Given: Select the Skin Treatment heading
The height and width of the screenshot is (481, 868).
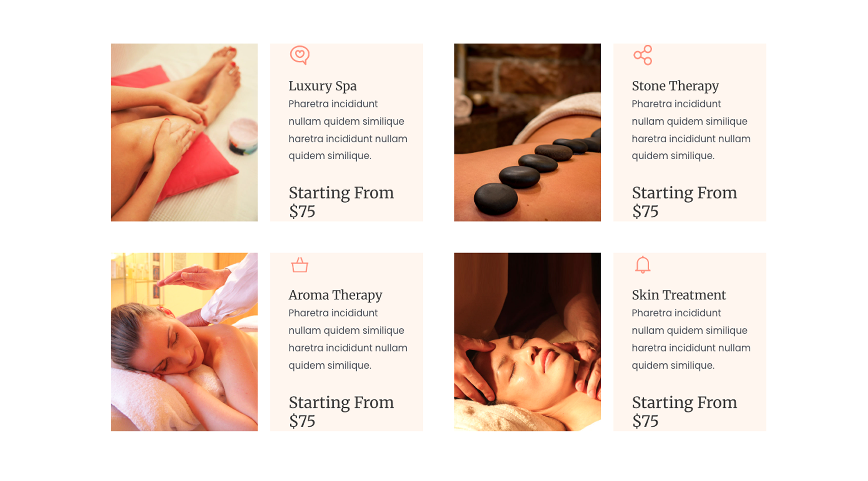Looking at the screenshot, I should coord(679,295).
